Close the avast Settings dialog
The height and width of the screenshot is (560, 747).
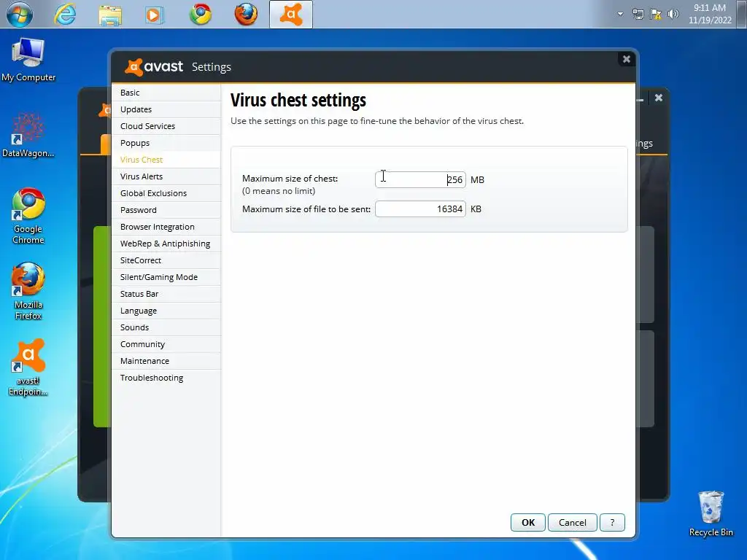tap(627, 59)
